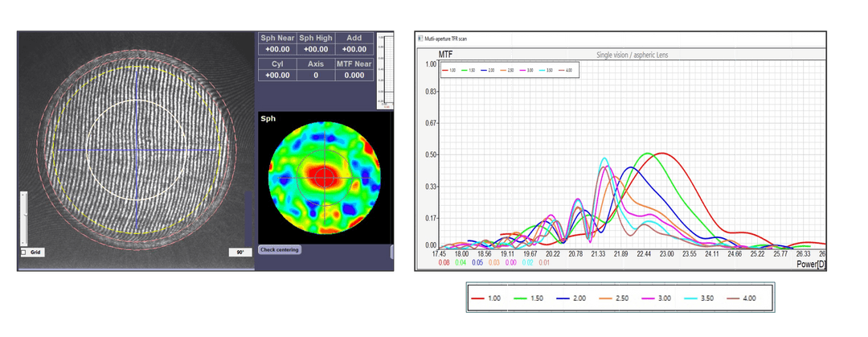Screen dimensions: 868x337
Task: Select the Add value field
Action: click(354, 48)
